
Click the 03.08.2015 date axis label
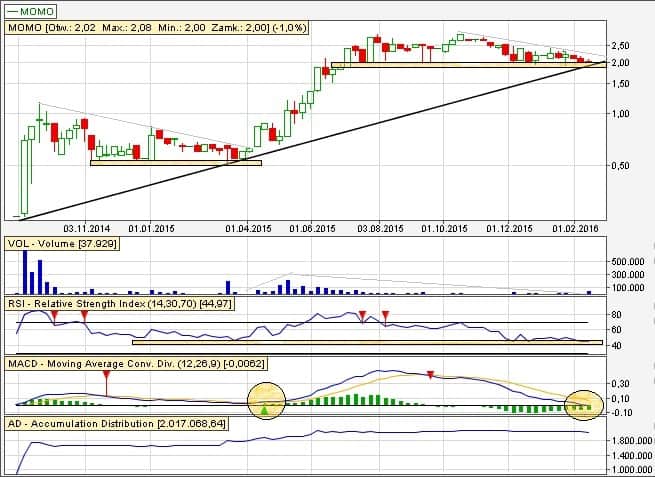pos(379,229)
